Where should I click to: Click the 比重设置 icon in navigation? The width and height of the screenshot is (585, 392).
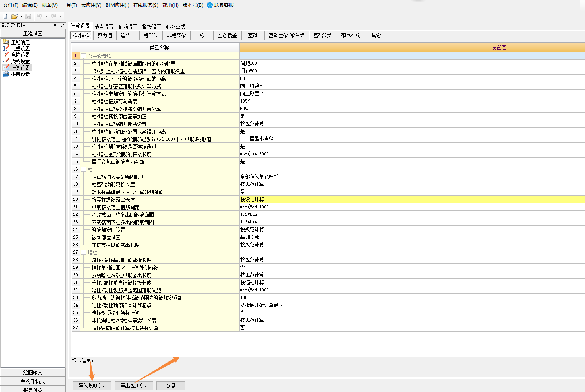(6, 48)
